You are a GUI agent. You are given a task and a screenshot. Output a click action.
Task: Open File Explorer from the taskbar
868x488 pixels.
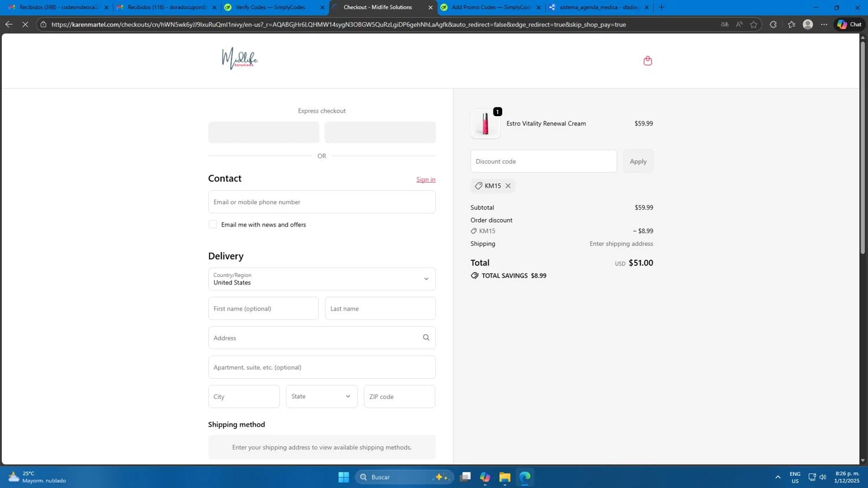(x=505, y=477)
